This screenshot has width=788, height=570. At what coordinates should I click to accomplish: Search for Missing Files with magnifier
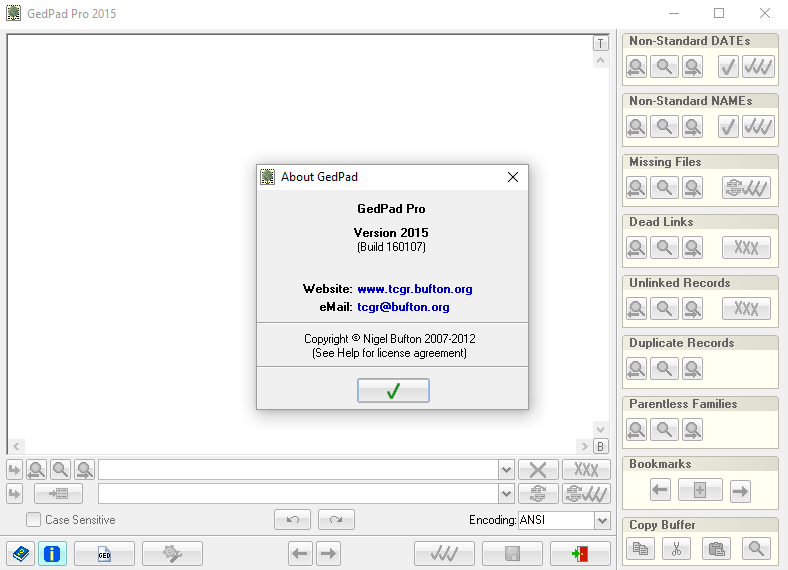[664, 188]
